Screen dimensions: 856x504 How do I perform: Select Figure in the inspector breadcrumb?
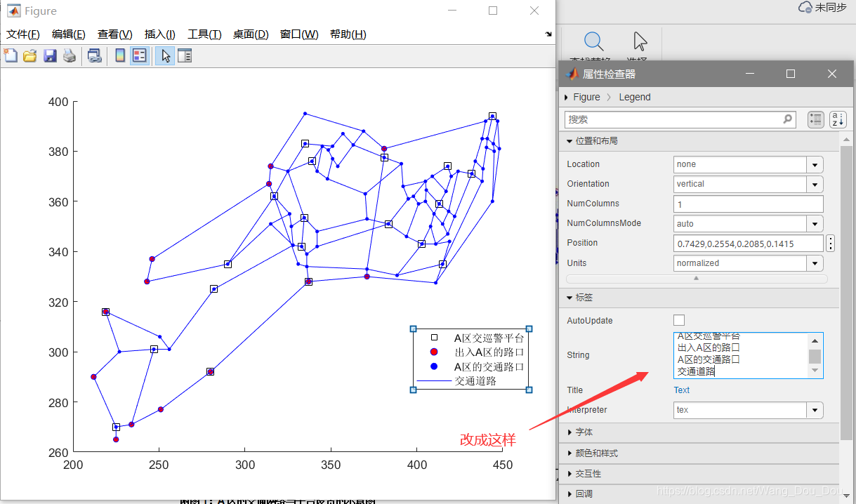point(585,97)
